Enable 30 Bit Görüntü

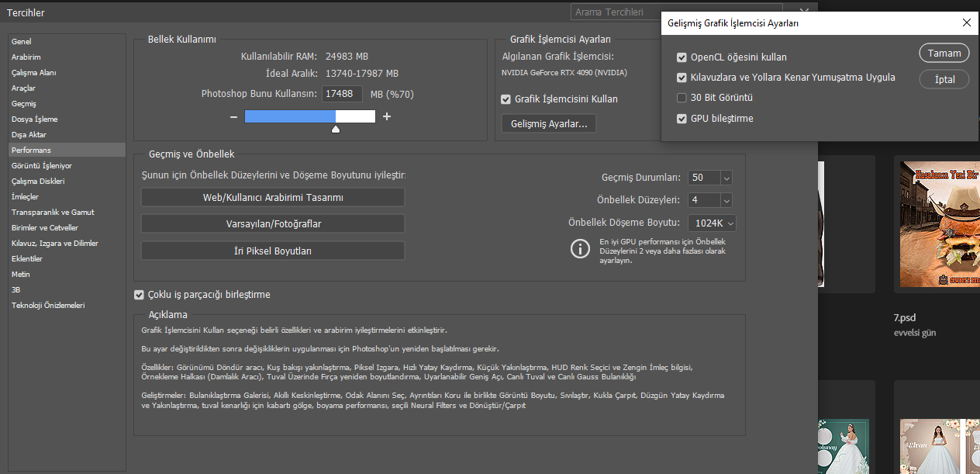coord(682,97)
